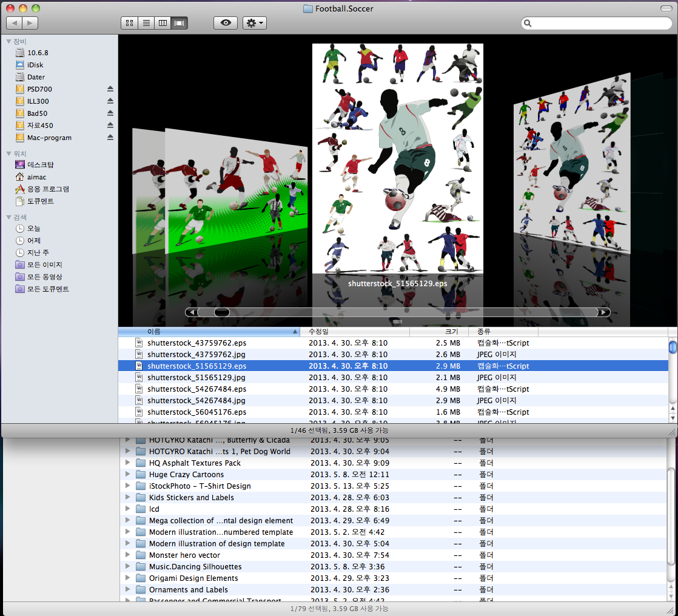
Task: Open the gear action dropdown menu
Action: point(254,23)
